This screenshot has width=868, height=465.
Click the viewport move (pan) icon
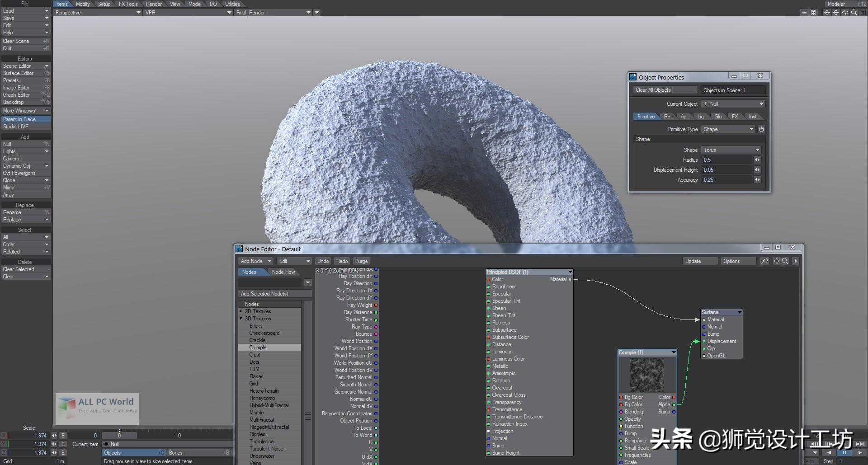coord(836,13)
